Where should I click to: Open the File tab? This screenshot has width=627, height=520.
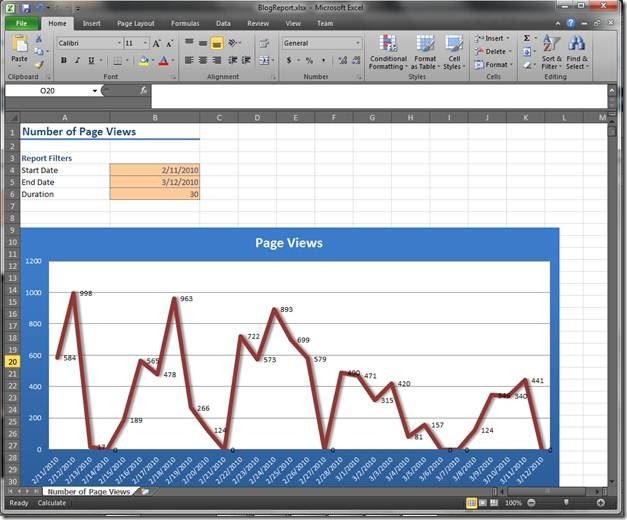tap(22, 24)
